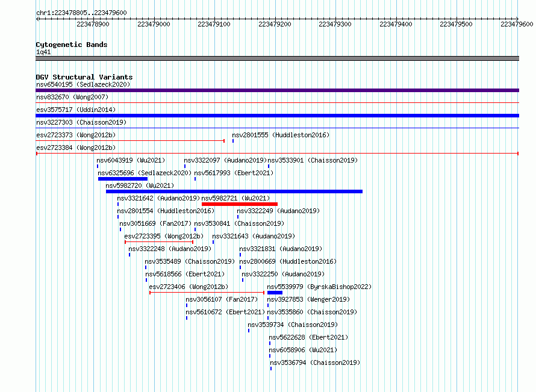Screen dimensions: 536x392
Task: Click the esv3575717 (Uddin2014) variant label
Action: (76, 110)
